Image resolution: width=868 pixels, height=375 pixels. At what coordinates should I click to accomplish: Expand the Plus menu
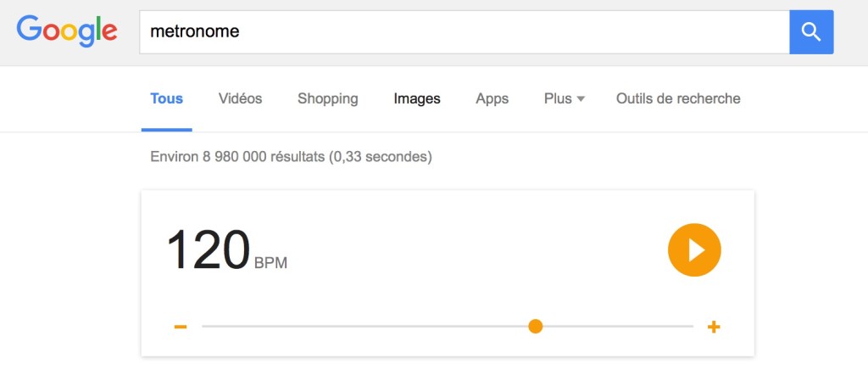point(564,98)
